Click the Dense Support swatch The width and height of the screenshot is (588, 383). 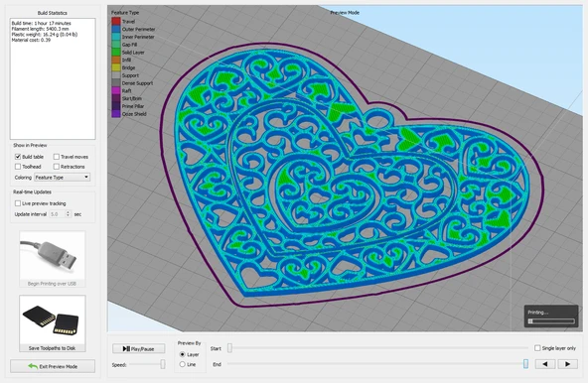click(x=116, y=83)
